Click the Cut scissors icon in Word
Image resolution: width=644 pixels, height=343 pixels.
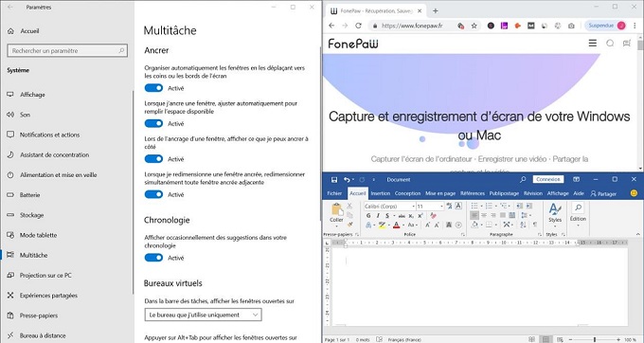point(349,206)
